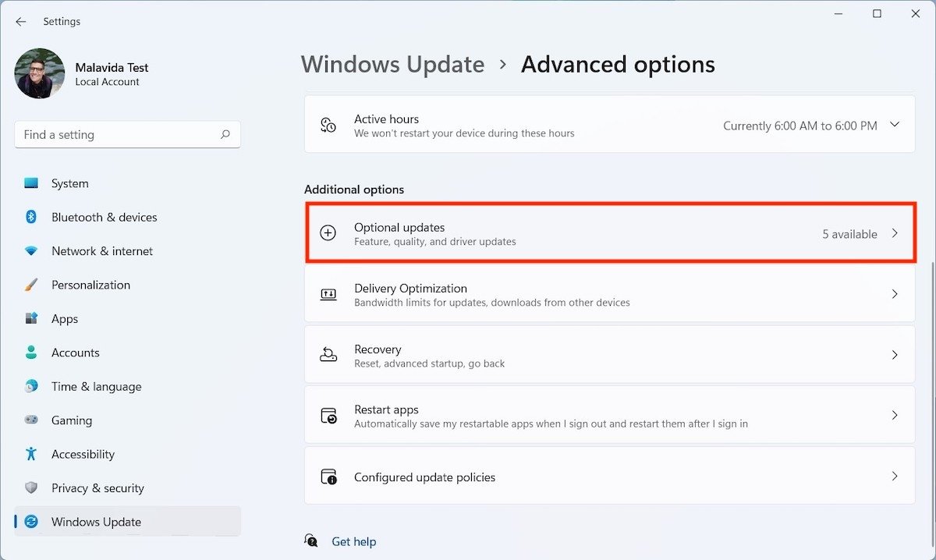Image resolution: width=936 pixels, height=560 pixels.
Task: Open the Gaming controller icon
Action: (31, 420)
